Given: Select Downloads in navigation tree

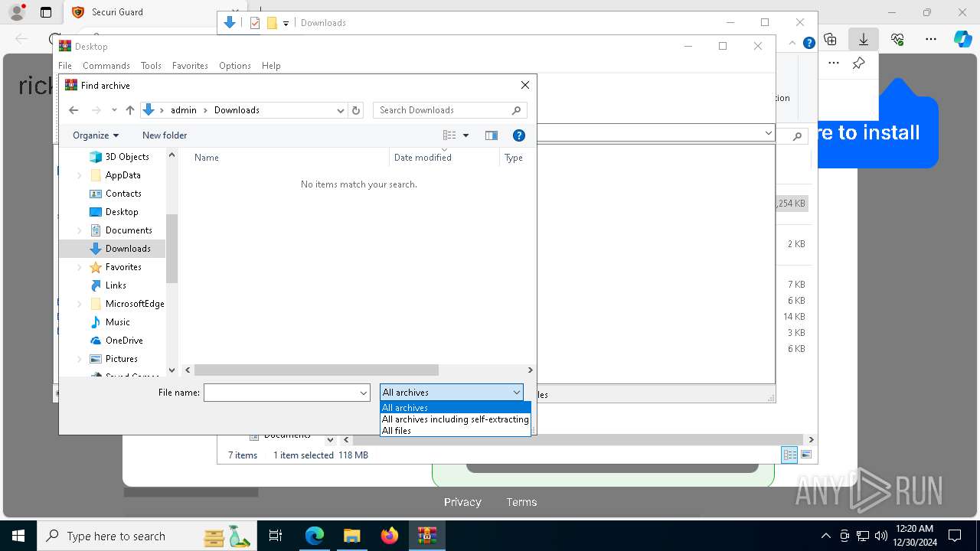Looking at the screenshot, I should [128, 249].
